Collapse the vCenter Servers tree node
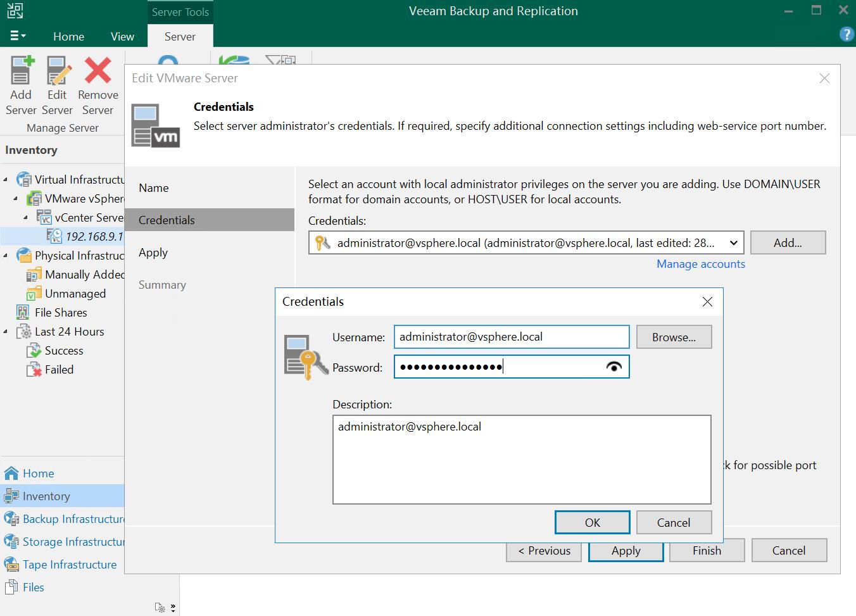 click(x=27, y=218)
